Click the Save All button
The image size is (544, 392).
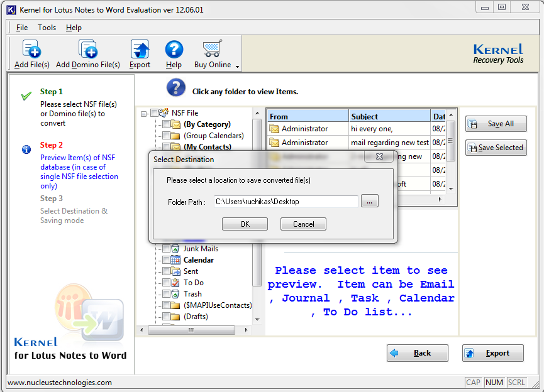[496, 124]
